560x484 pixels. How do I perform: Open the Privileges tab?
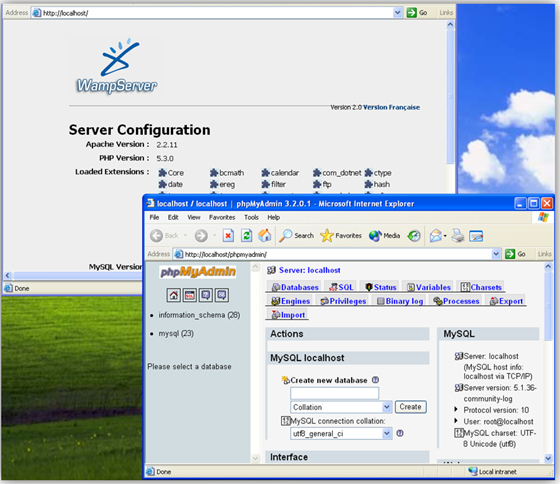pyautogui.click(x=343, y=301)
